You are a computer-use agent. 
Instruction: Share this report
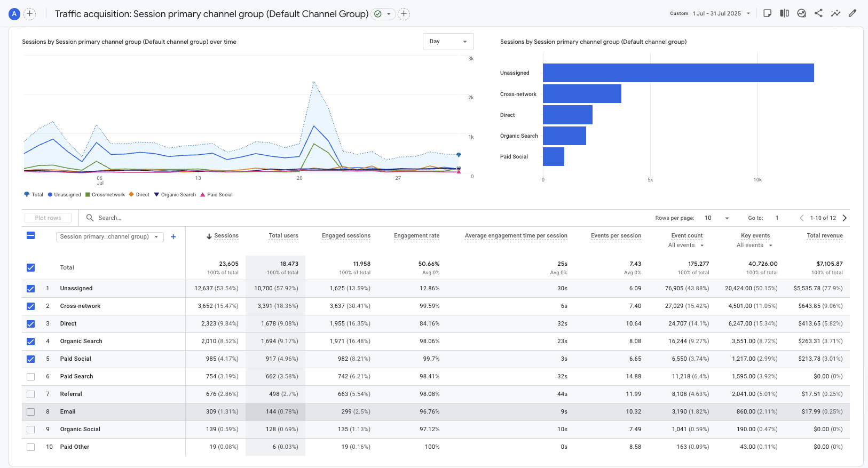(x=818, y=13)
